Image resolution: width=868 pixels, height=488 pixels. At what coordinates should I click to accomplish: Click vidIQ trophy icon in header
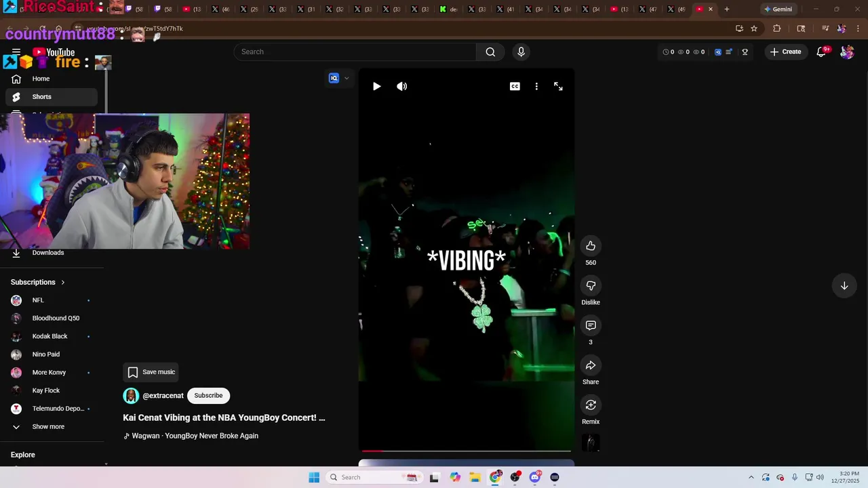coord(745,52)
